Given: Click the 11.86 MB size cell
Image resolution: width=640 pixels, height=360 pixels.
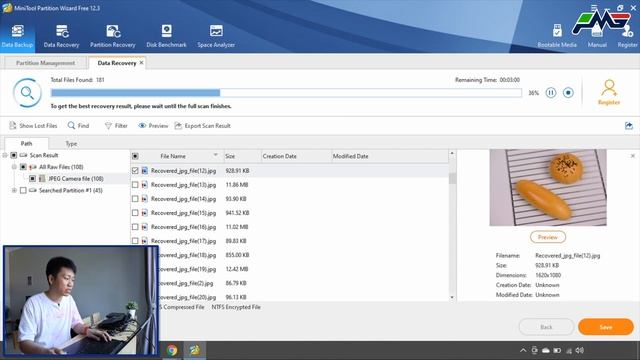Looking at the screenshot, I should coord(237,184).
